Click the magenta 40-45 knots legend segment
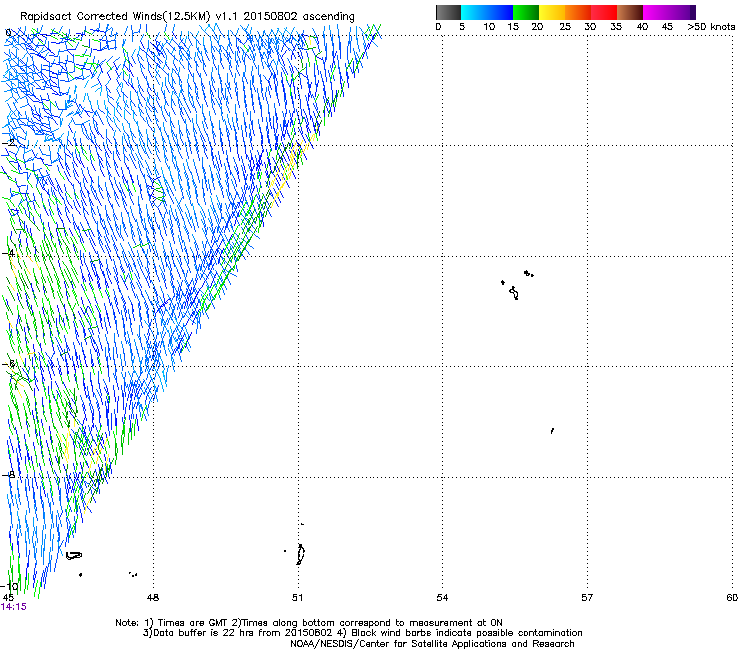The image size is (740, 650). tap(656, 12)
